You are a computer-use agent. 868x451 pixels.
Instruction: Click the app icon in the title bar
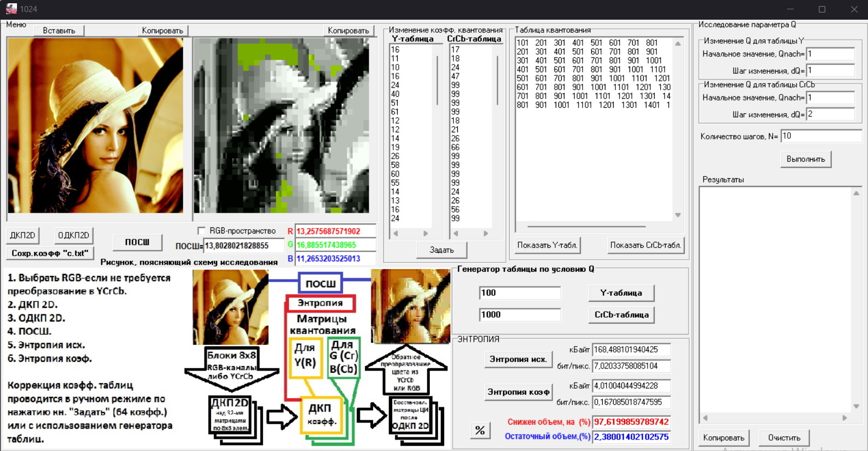[x=11, y=9]
